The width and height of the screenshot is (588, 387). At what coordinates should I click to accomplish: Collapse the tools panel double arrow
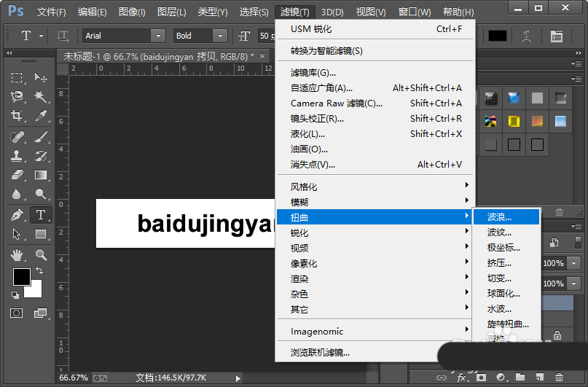9,53
